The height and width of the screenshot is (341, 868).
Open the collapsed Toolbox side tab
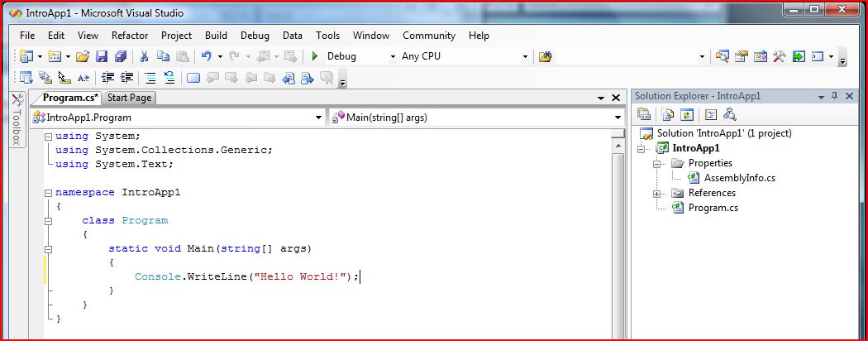point(17,119)
